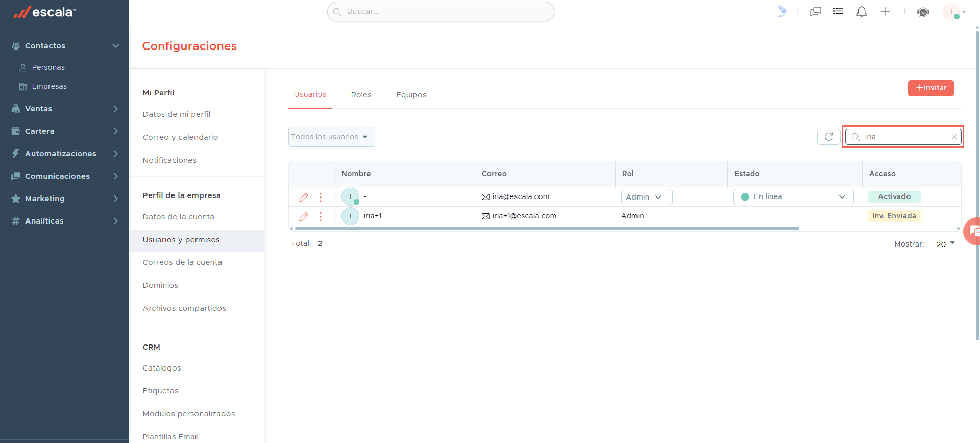Open Correo y calendario settings
980x443 pixels.
[x=180, y=137]
